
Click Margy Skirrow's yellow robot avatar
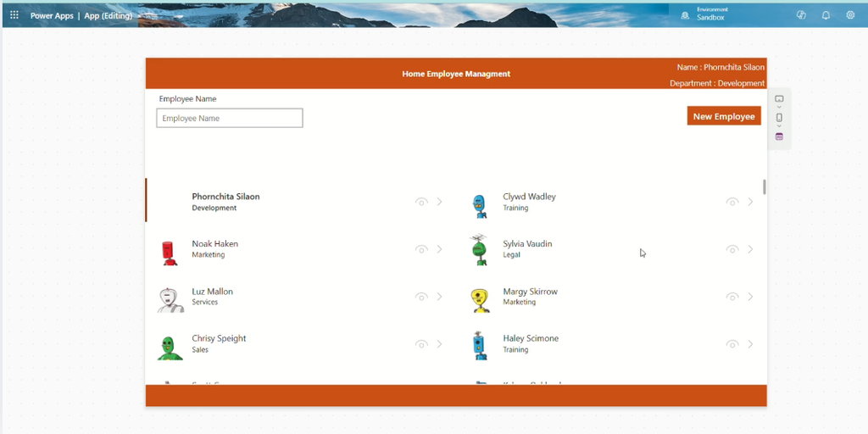(480, 301)
